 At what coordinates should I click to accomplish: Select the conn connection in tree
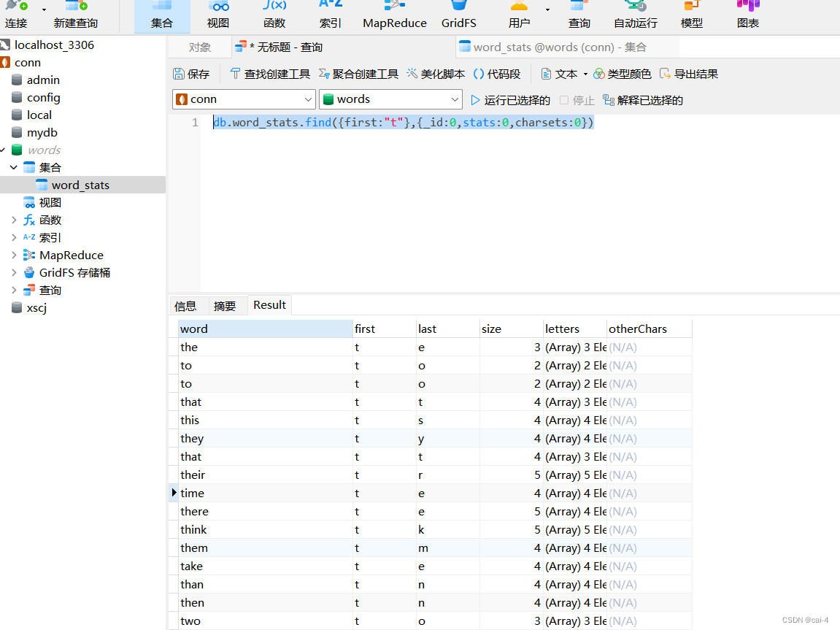click(27, 63)
